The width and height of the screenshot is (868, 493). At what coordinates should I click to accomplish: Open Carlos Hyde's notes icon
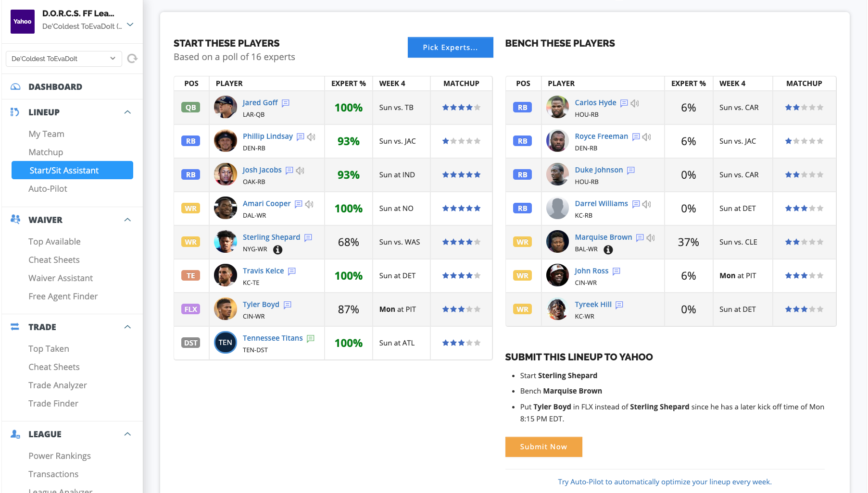624,103
